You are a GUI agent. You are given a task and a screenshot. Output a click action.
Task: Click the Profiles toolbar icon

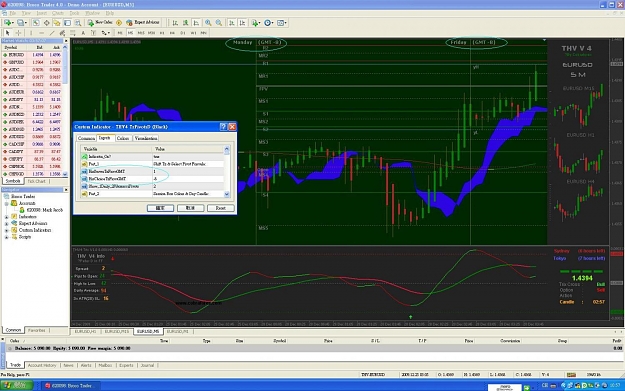coord(22,23)
